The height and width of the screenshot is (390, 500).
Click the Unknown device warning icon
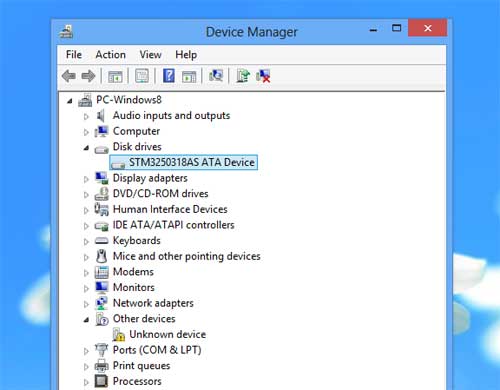coord(118,334)
